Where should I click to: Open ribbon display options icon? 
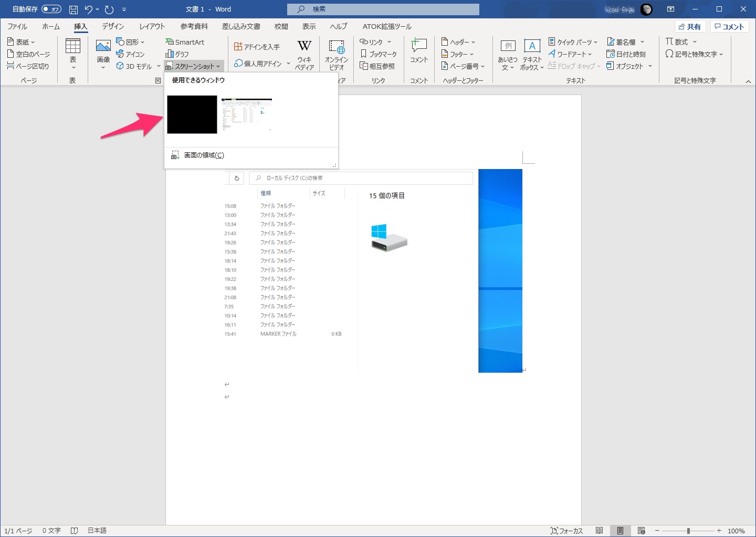(670, 9)
